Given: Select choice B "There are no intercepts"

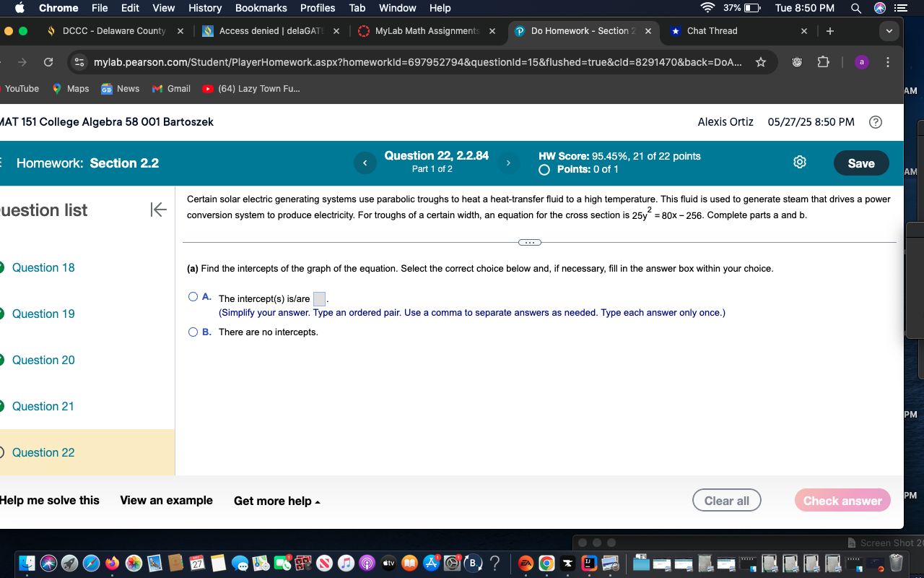Looking at the screenshot, I should 193,332.
